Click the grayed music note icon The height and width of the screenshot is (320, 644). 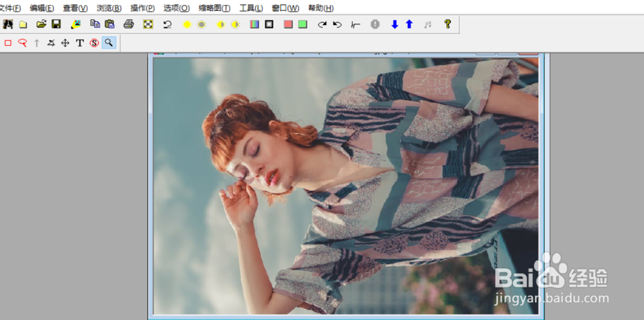click(x=428, y=24)
